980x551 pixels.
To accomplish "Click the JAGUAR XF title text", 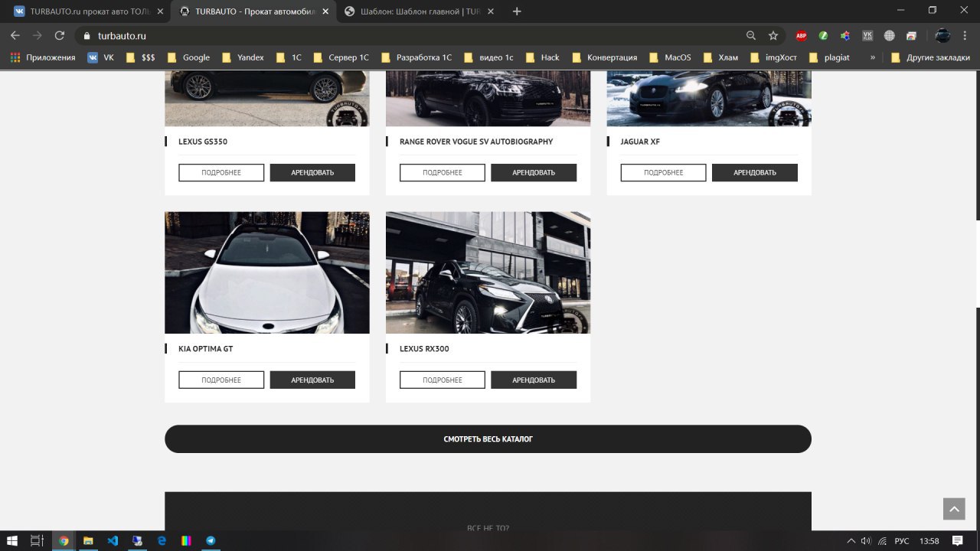I will pos(640,142).
